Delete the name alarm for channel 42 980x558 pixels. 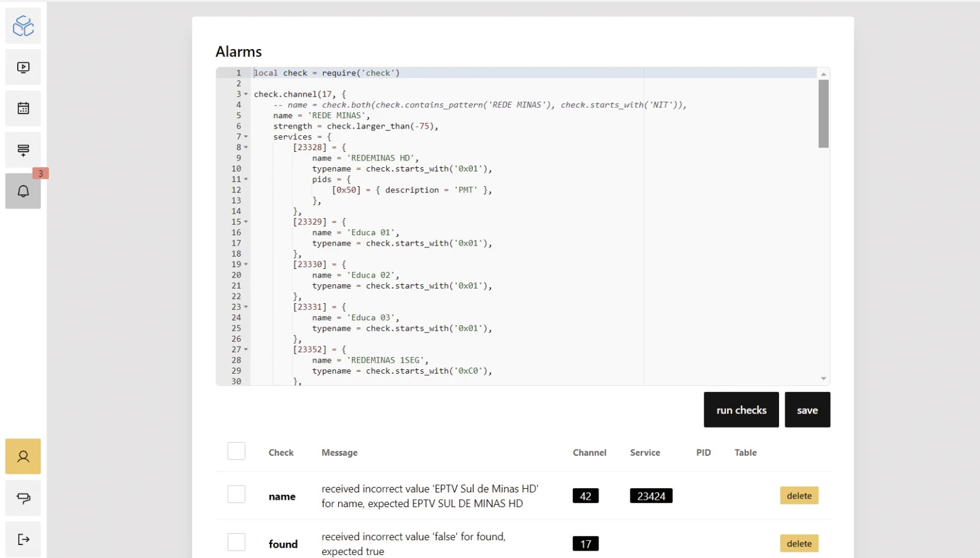pyautogui.click(x=799, y=496)
